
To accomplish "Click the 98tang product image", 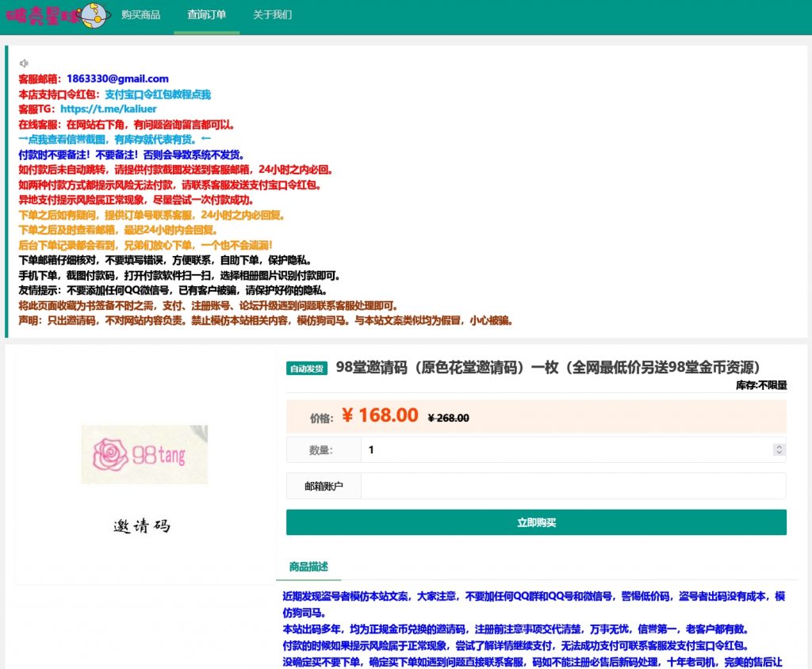I will coord(144,455).
